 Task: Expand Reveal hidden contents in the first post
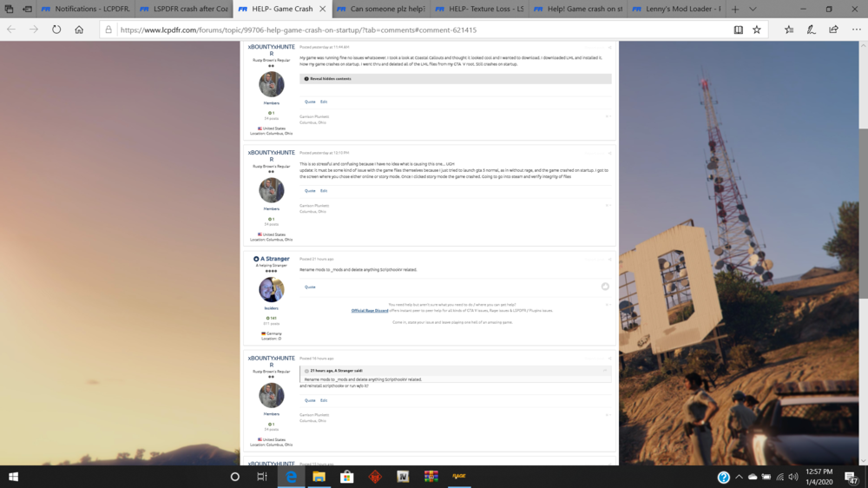pos(456,79)
